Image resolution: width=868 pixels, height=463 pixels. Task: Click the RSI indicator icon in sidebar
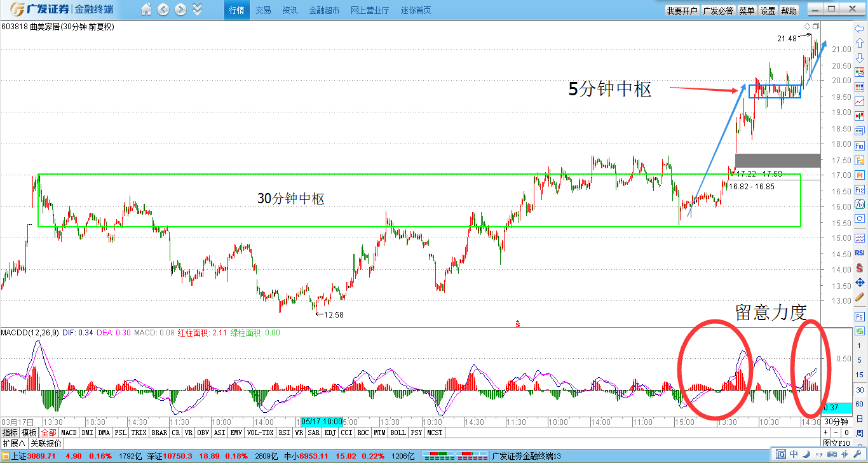860,253
